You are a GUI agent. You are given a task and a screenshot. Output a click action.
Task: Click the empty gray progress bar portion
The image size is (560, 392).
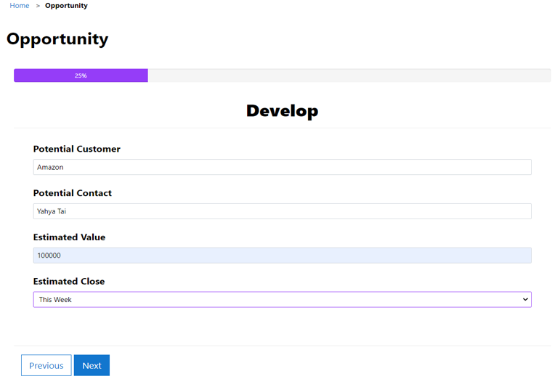349,75
